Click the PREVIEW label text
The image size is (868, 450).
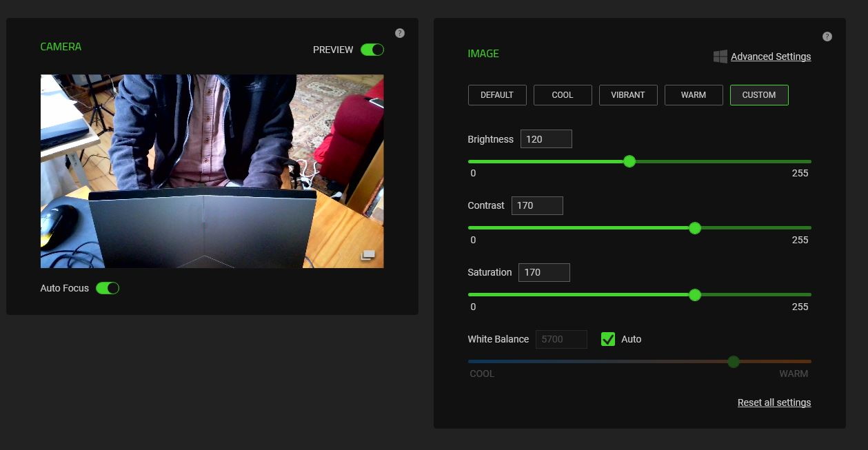(x=333, y=50)
